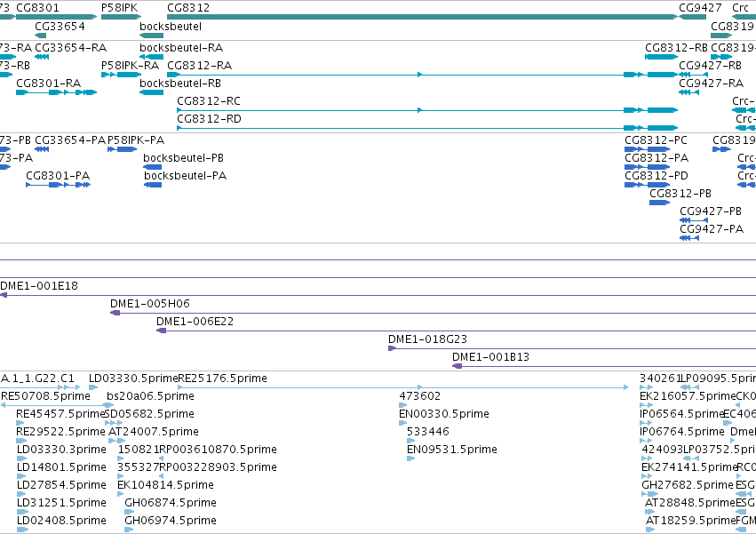The image size is (756, 534).
Task: Select protein CG8312-PC
Action: pyautogui.click(x=647, y=149)
